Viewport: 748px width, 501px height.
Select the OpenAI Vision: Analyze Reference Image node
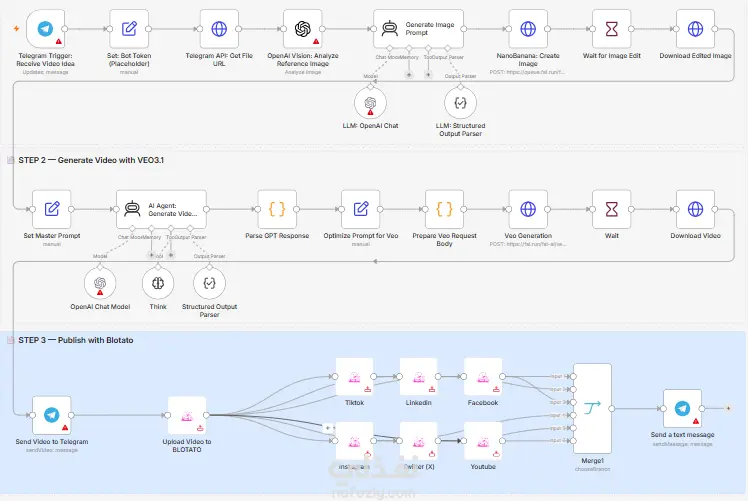303,29
